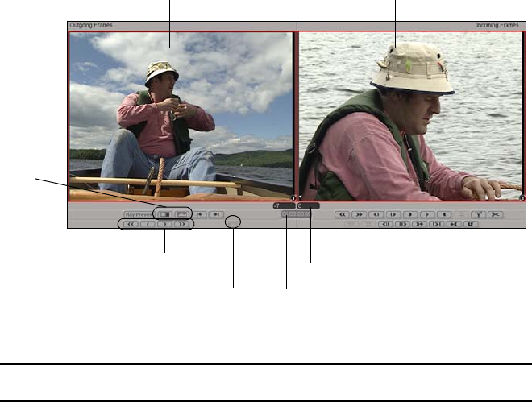Step back one frame under the incoming monitor
Viewport: 532px width, 402px height.
pos(376,214)
